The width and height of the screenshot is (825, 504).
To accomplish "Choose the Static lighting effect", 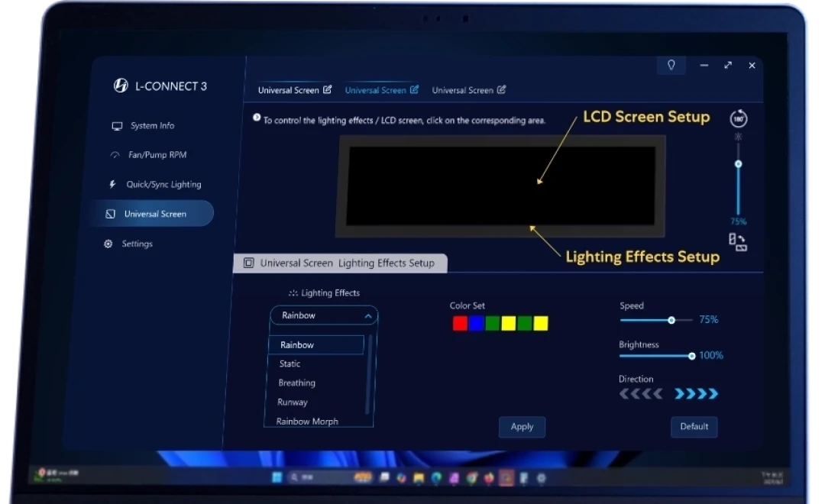I will click(290, 363).
